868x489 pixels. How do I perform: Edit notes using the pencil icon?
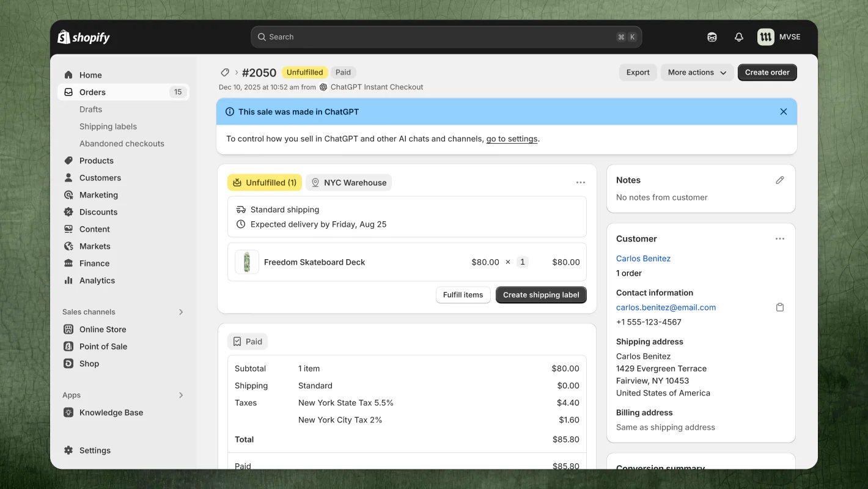pyautogui.click(x=779, y=179)
